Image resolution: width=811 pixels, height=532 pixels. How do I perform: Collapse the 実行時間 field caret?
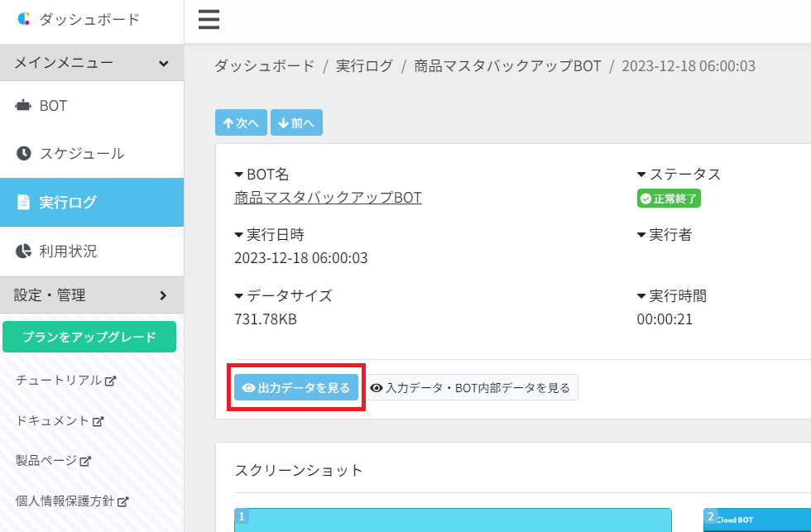click(x=641, y=296)
